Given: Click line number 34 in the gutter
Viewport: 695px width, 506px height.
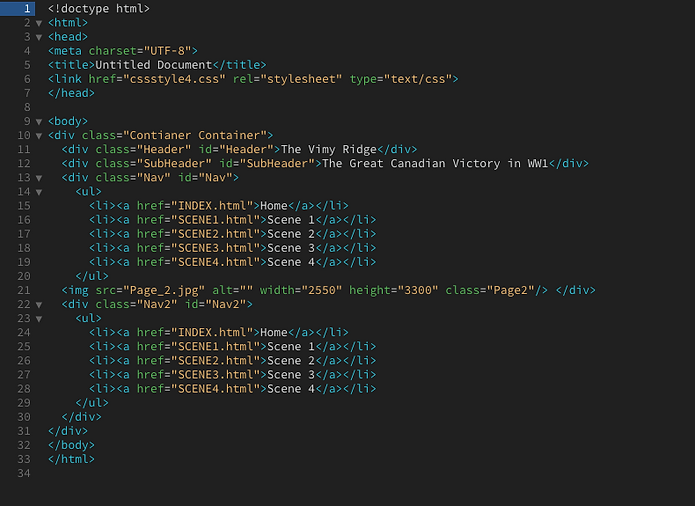Looking at the screenshot, I should 24,473.
